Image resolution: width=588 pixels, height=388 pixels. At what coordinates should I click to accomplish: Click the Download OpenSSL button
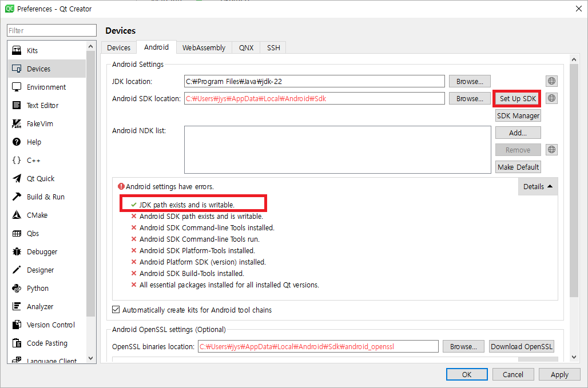click(522, 346)
